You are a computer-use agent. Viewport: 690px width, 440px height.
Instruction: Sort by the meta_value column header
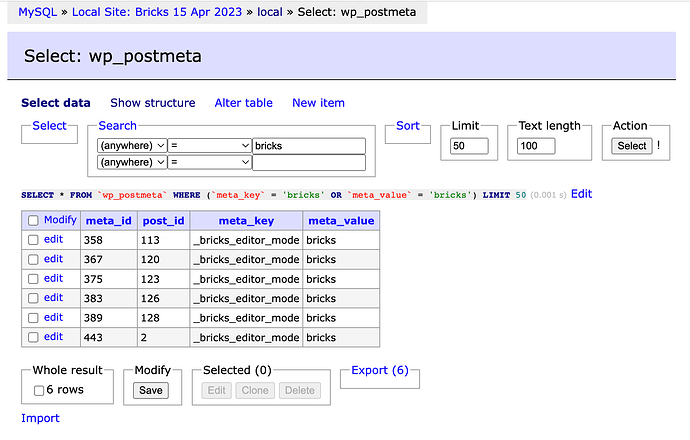pyautogui.click(x=341, y=220)
